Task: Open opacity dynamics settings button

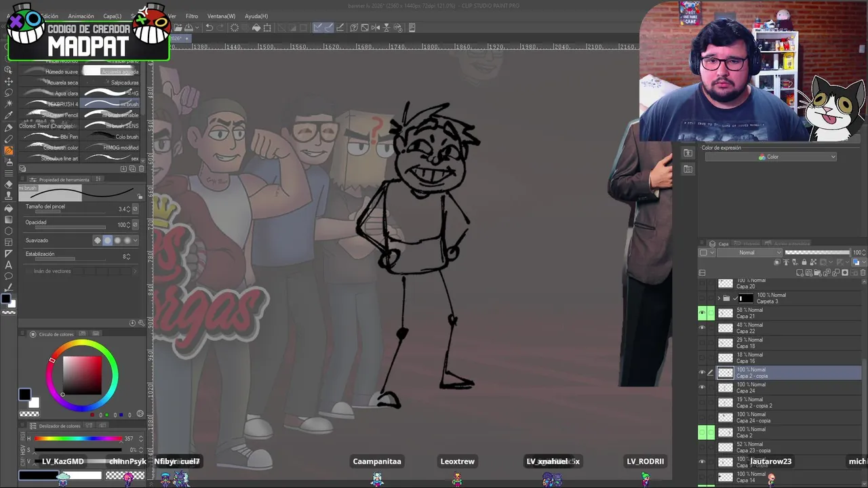Action: point(135,225)
